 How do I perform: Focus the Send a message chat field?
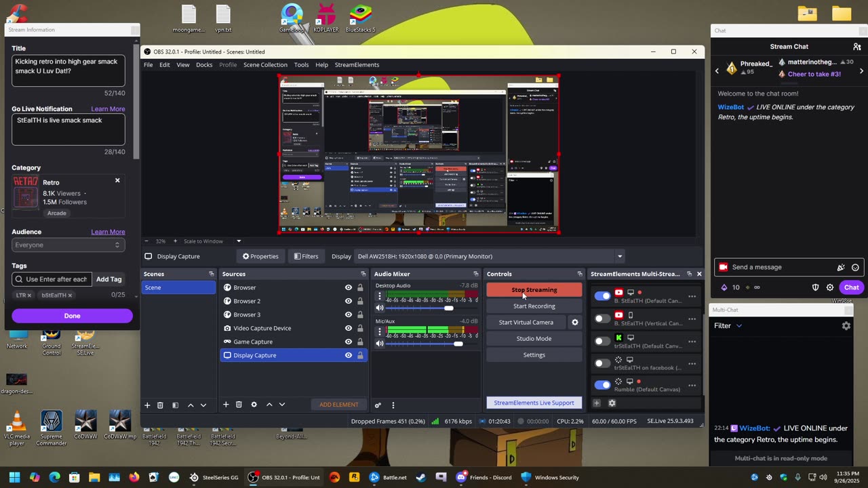[x=789, y=267]
